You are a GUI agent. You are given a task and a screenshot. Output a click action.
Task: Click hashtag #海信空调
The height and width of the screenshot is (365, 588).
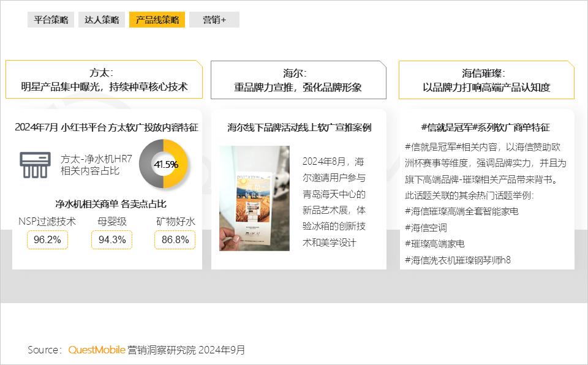click(x=426, y=228)
